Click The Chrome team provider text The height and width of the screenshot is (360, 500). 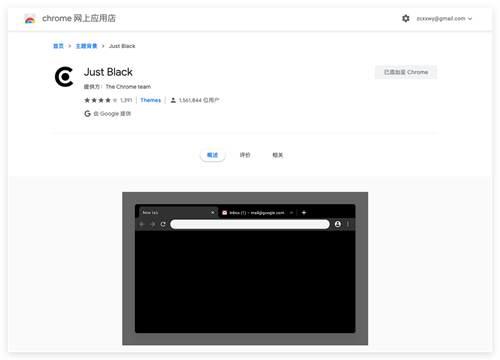click(128, 87)
